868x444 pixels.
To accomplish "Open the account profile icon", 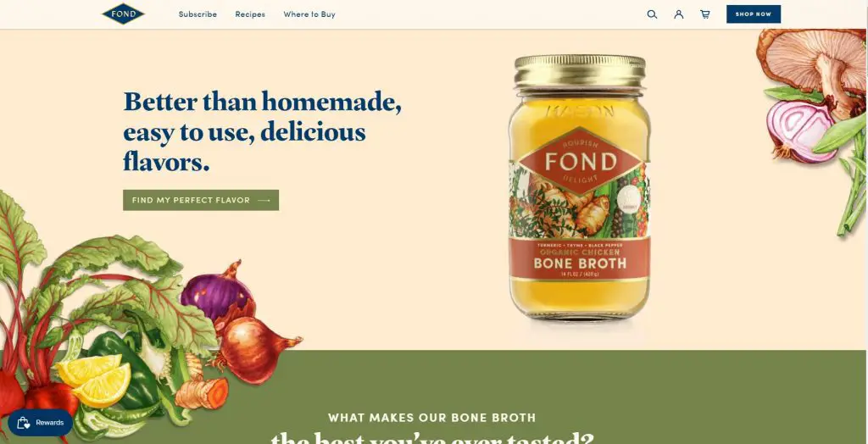I will (x=679, y=14).
